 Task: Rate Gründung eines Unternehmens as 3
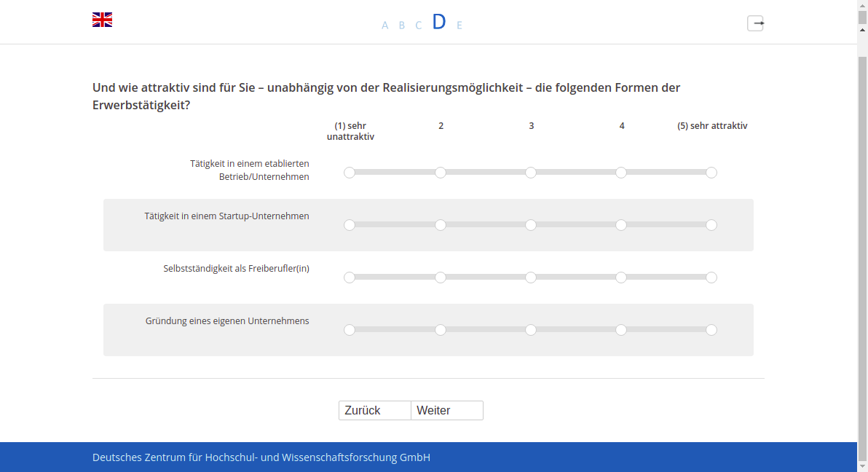530,330
